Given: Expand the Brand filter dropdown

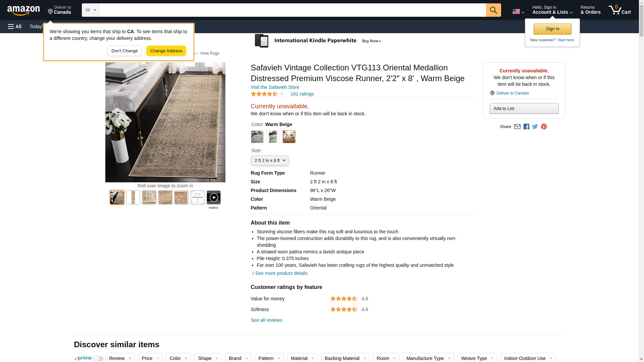Looking at the screenshot, I should [238, 358].
